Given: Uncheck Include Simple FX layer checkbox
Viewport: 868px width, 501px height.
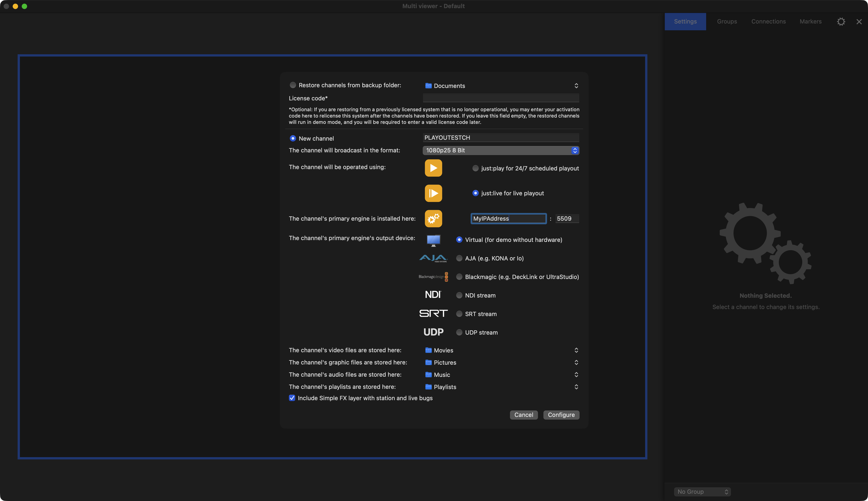Looking at the screenshot, I should coord(292,398).
